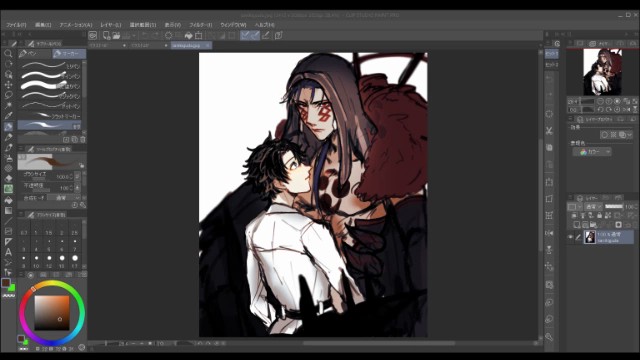The image size is (640, 360).
Task: Toggle the transparent color swatch below main color
Action: point(8,295)
